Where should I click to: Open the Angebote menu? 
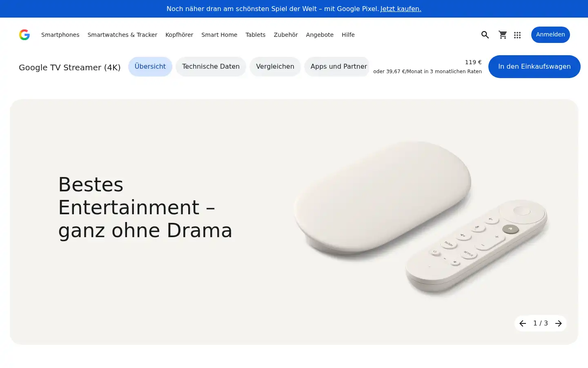point(320,35)
